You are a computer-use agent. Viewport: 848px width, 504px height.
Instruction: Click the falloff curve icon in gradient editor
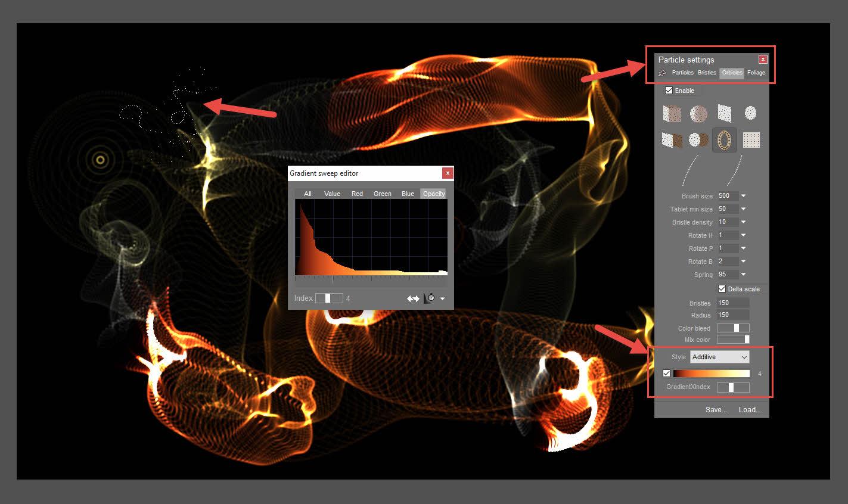click(x=428, y=298)
